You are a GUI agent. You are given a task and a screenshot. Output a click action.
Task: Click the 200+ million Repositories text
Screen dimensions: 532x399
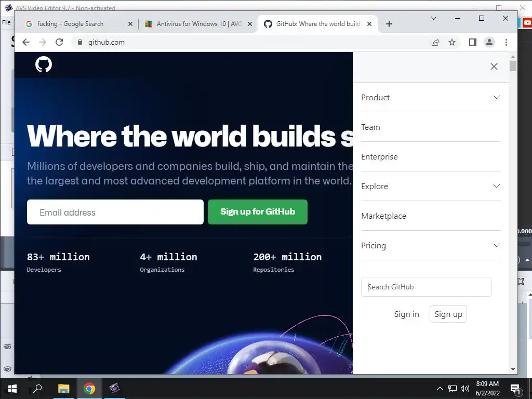287,262
